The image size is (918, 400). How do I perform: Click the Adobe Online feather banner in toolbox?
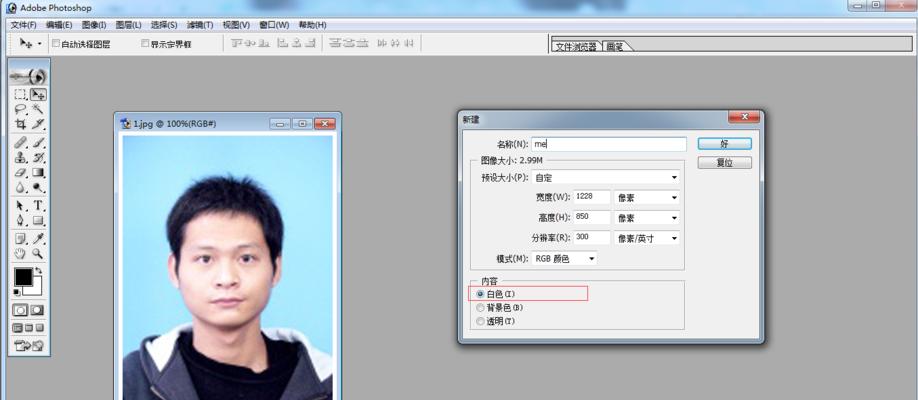click(x=29, y=76)
